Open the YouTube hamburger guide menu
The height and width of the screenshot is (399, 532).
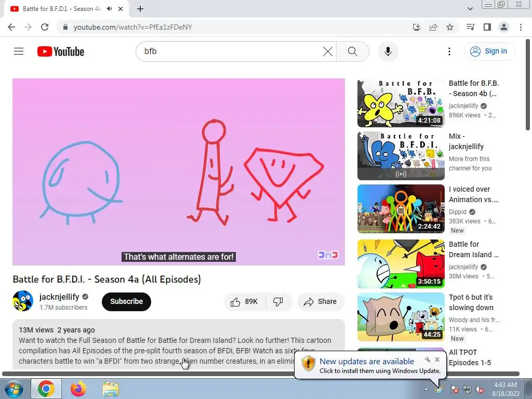coord(19,51)
